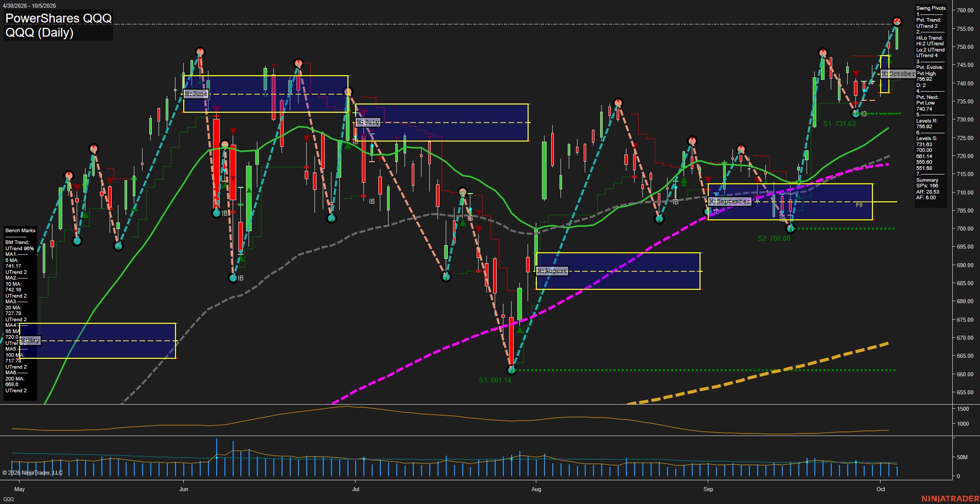Click the 655.00 price axis label
Image resolution: width=980 pixels, height=504 pixels.
click(x=965, y=392)
